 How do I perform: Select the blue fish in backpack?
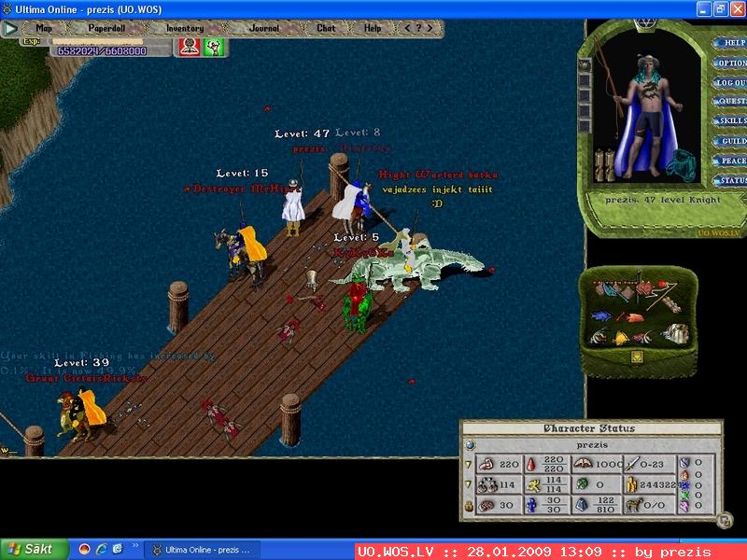tap(600, 315)
